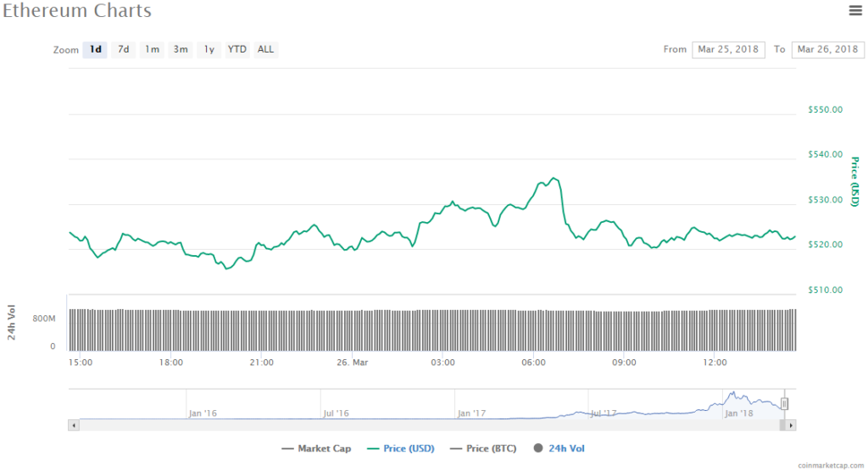Click the YTD zoom button
868x471 pixels.
click(x=237, y=49)
